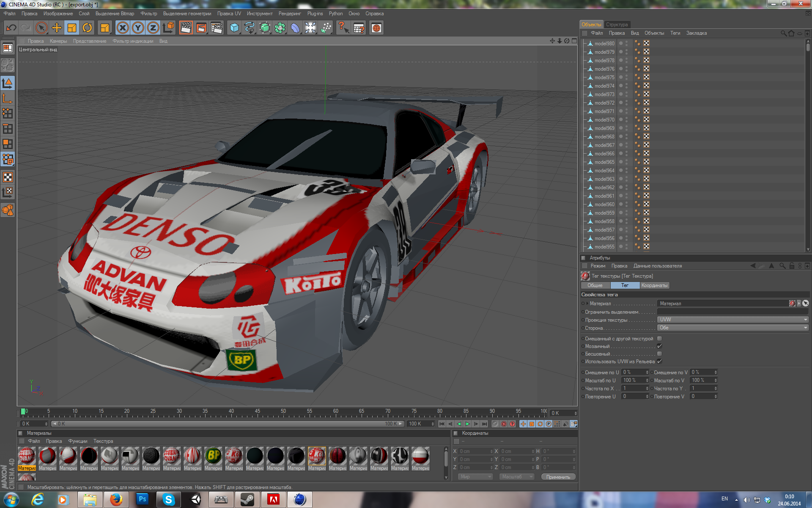This screenshot has width=812, height=508.
Task: Open the Функции menu in Materials panel
Action: tap(78, 441)
